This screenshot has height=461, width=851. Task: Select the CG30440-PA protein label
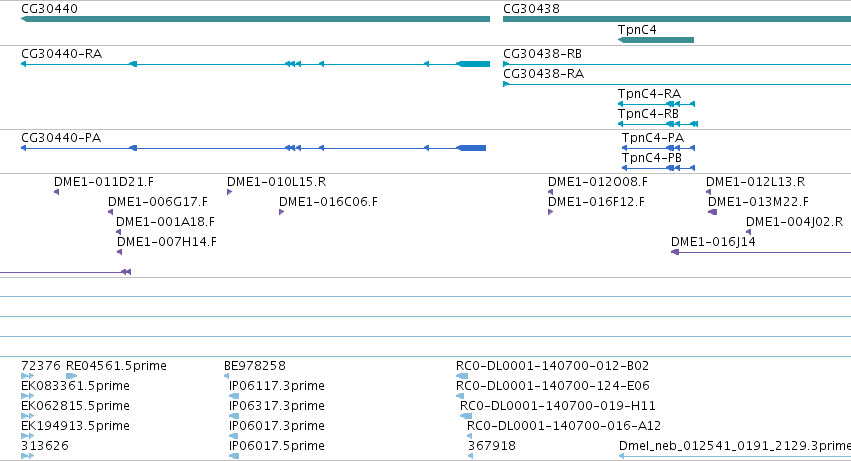coord(61,138)
